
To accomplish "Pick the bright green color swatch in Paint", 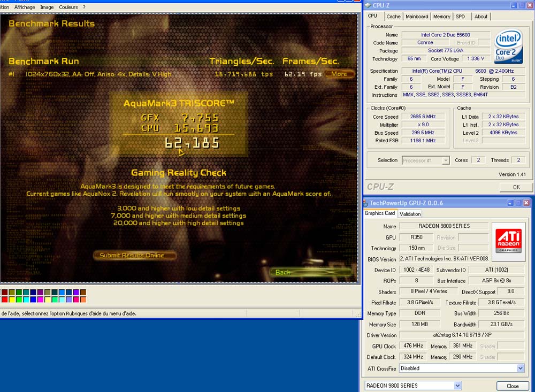I will click(19, 299).
